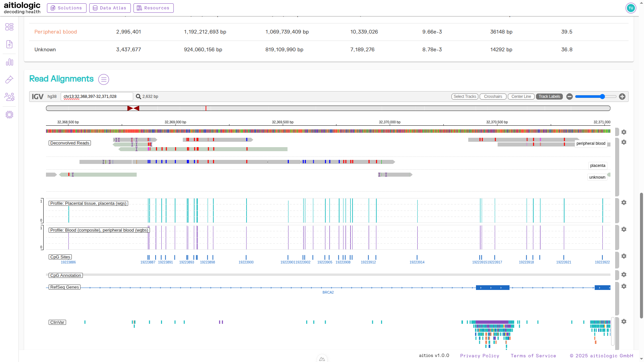The width and height of the screenshot is (644, 362).
Task: Open the Data Atlas menu
Action: coord(110,8)
